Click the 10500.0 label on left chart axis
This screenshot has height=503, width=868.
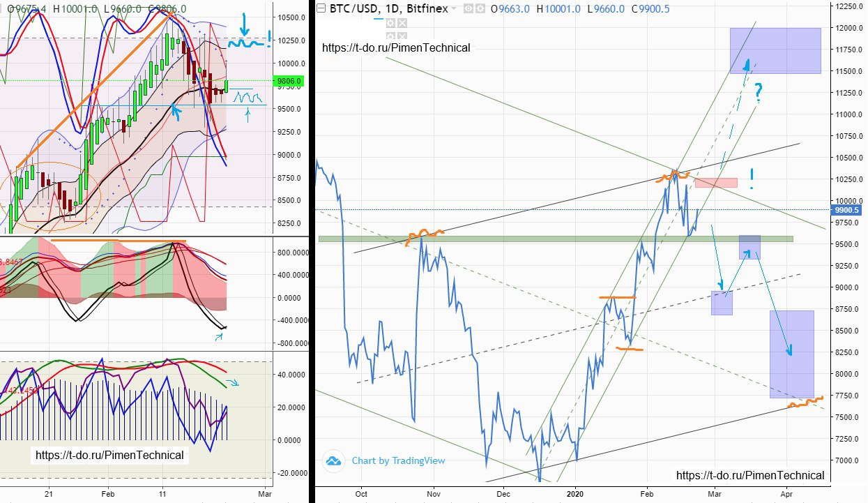pyautogui.click(x=290, y=17)
